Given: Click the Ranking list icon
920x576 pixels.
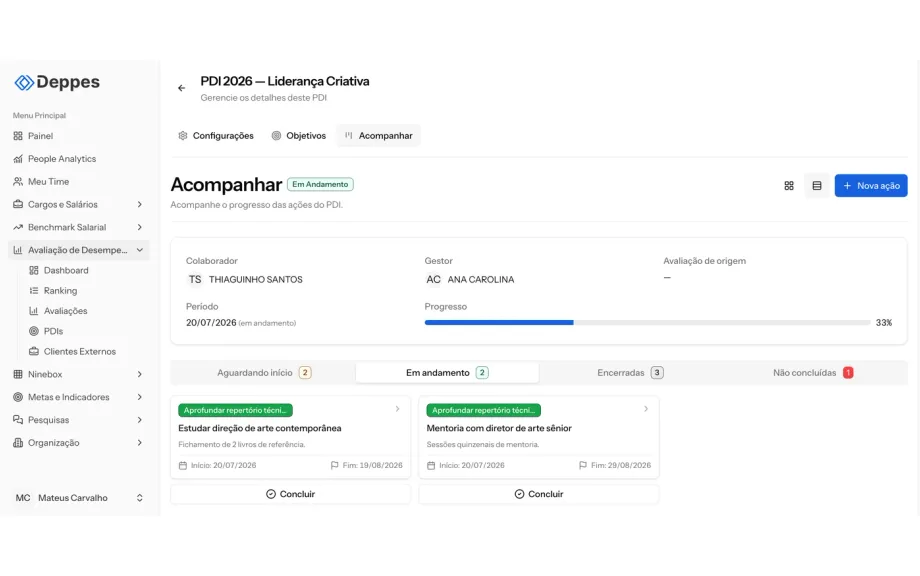Looking at the screenshot, I should pyautogui.click(x=34, y=291).
